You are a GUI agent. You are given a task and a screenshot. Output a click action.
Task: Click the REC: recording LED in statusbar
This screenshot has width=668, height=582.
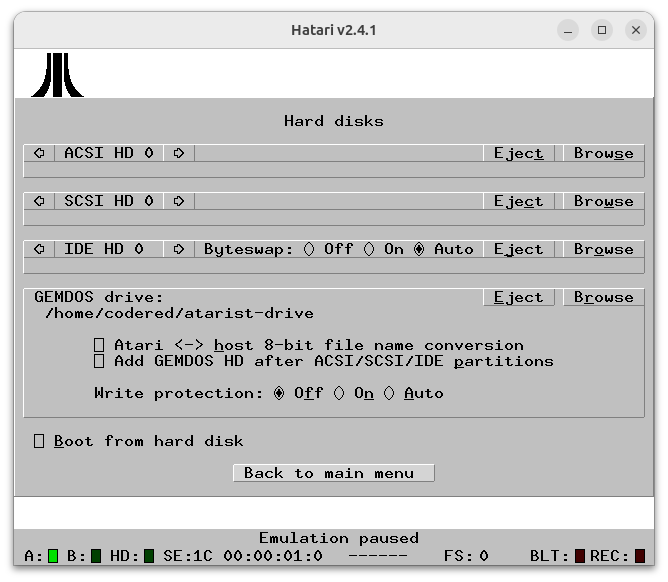pos(640,556)
